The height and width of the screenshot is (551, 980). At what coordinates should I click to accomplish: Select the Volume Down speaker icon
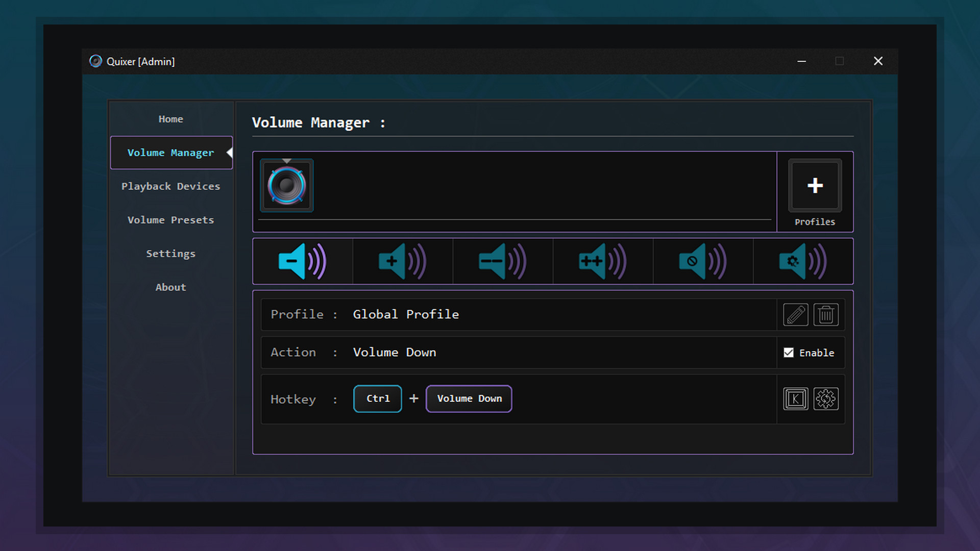pos(302,261)
